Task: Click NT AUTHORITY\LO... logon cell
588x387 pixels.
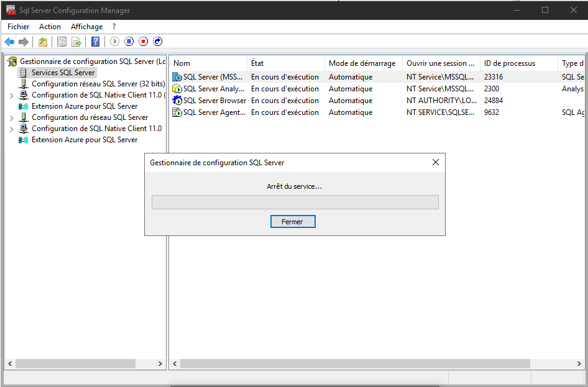Action: (441, 101)
